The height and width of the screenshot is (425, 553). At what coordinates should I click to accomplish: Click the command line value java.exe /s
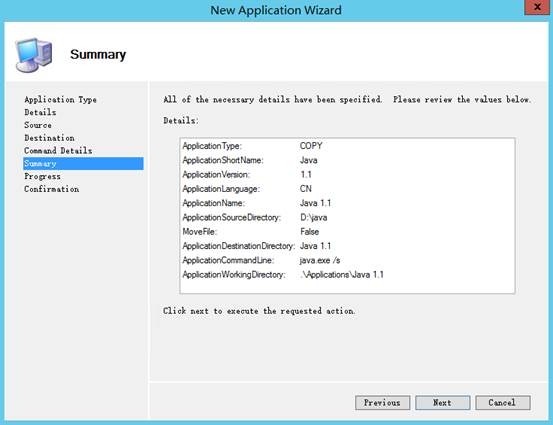tap(320, 261)
